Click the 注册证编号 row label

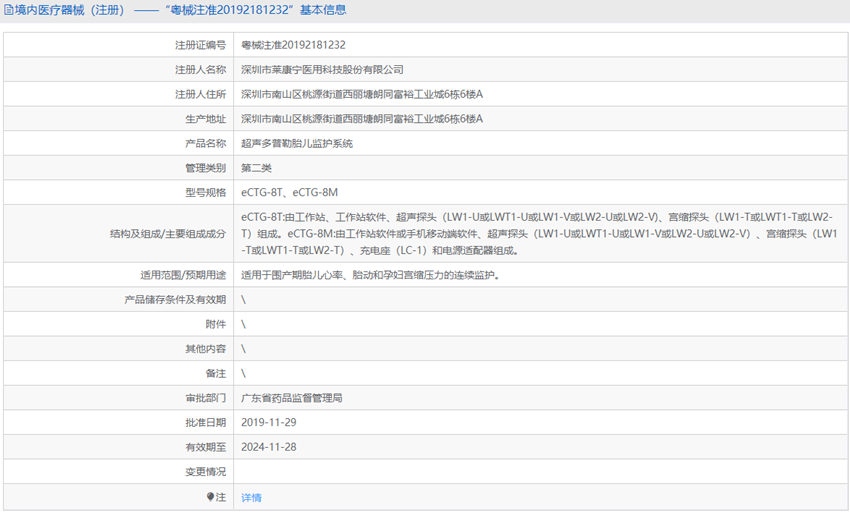(x=200, y=45)
